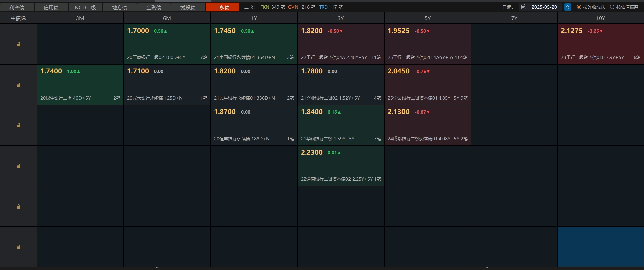The width and height of the screenshot is (644, 270).
Task: Click the 11笔 trade count
Action: (376, 57)
